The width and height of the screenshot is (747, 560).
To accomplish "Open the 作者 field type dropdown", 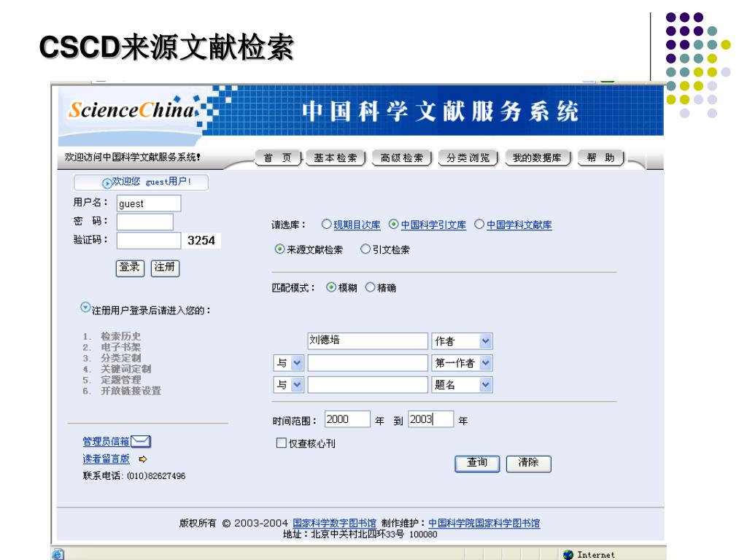I will pos(486,341).
